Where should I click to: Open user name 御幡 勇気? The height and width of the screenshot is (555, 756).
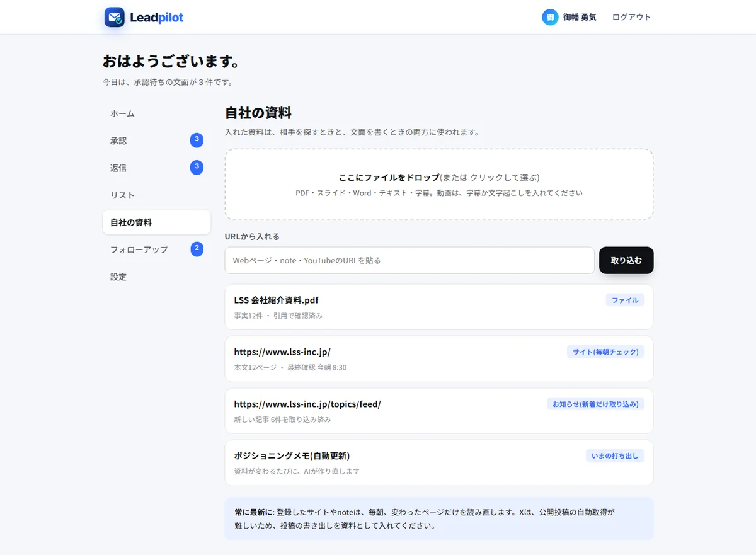[x=580, y=17]
